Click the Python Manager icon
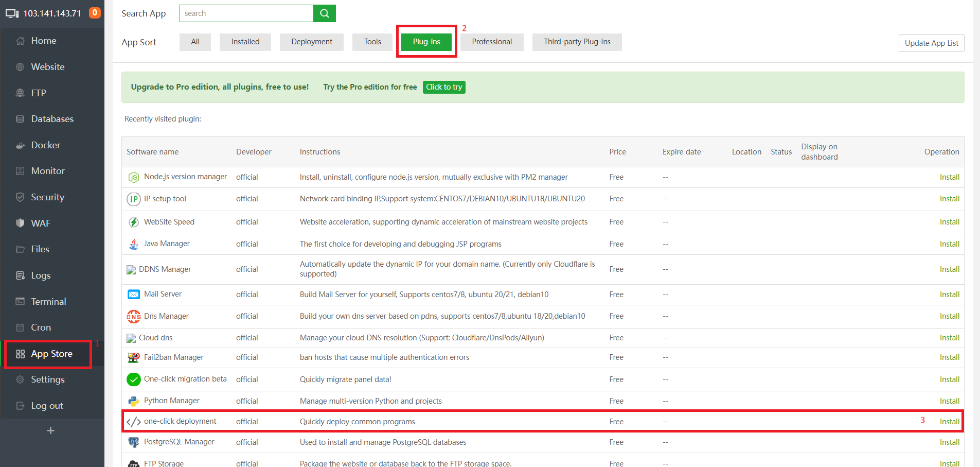The image size is (980, 467). click(x=133, y=401)
